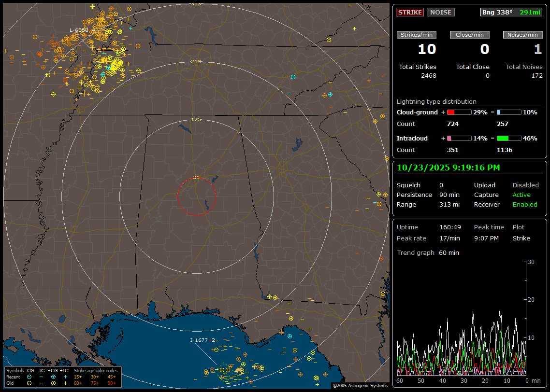
Task: Click the NOISE indicator button
Action: click(440, 12)
